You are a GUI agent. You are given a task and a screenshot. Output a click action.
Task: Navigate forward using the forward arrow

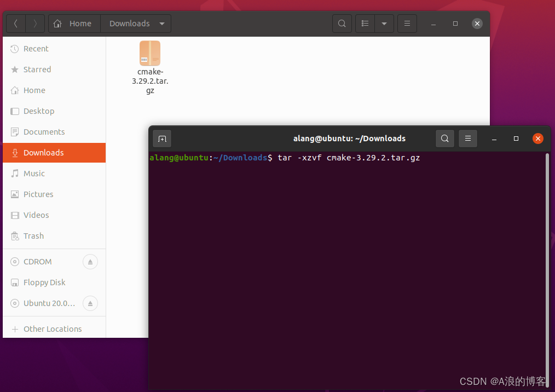[34, 24]
